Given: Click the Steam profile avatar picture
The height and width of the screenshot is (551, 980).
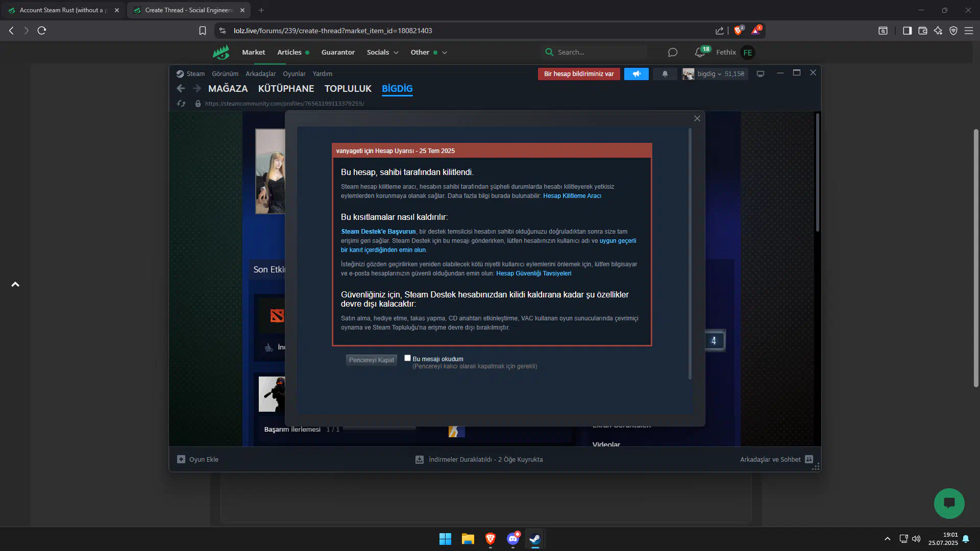Looking at the screenshot, I should (270, 171).
